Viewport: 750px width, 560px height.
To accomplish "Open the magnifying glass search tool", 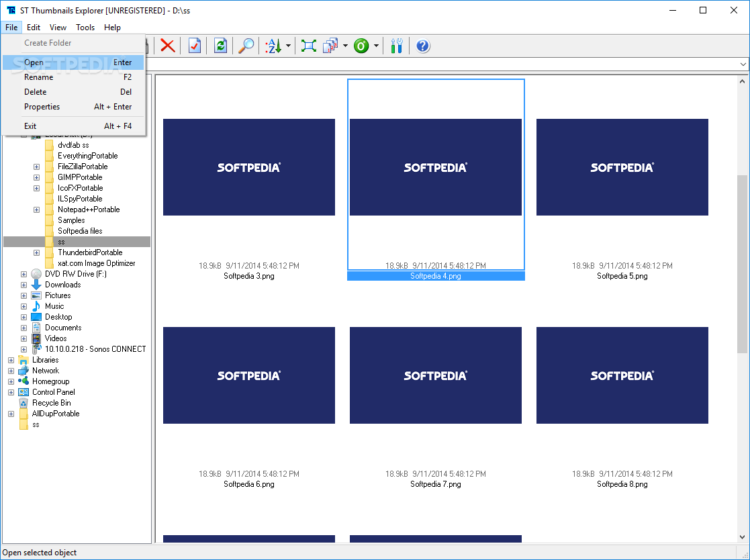I will [246, 46].
